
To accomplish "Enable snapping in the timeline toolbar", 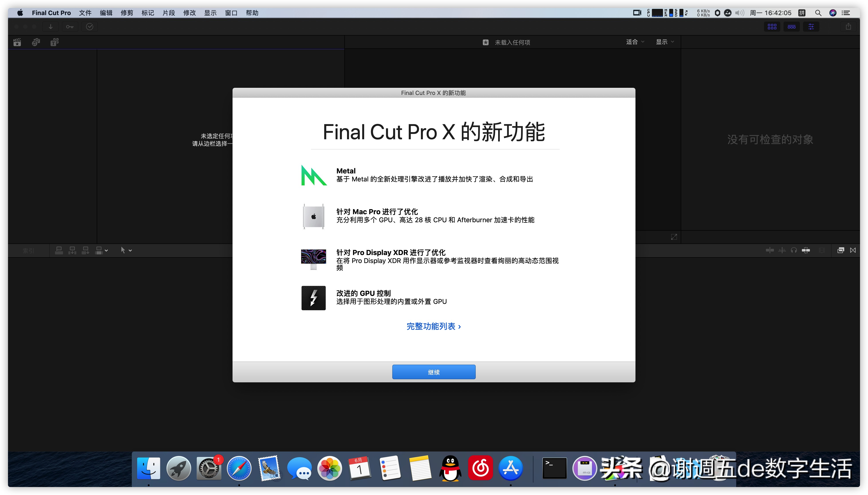I will tap(806, 251).
